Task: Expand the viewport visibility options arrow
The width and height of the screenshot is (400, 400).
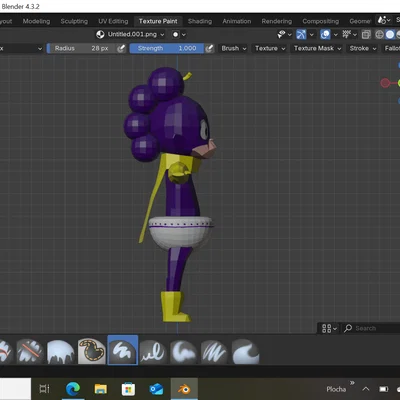Action: coord(290,34)
